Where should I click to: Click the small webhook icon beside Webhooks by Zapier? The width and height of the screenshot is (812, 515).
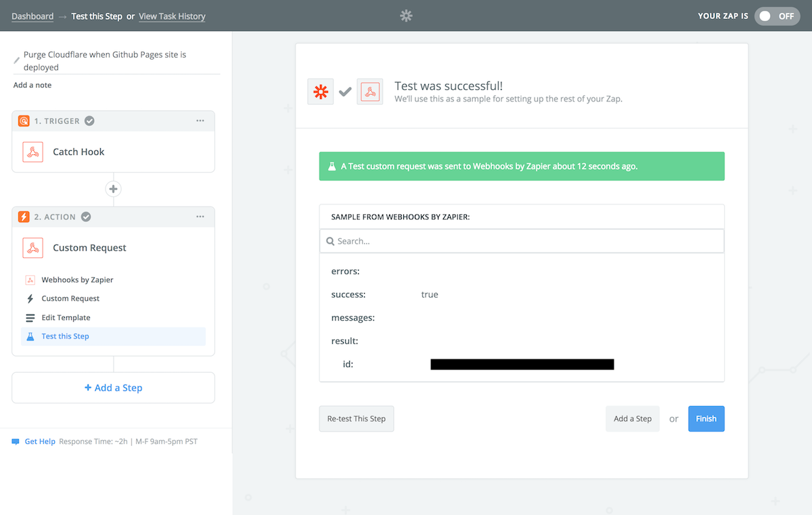pos(30,280)
